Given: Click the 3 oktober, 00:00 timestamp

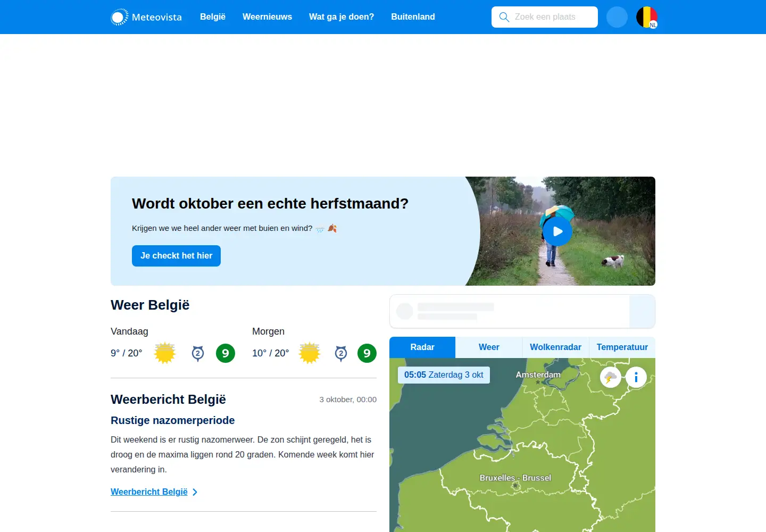Looking at the screenshot, I should tap(348, 400).
